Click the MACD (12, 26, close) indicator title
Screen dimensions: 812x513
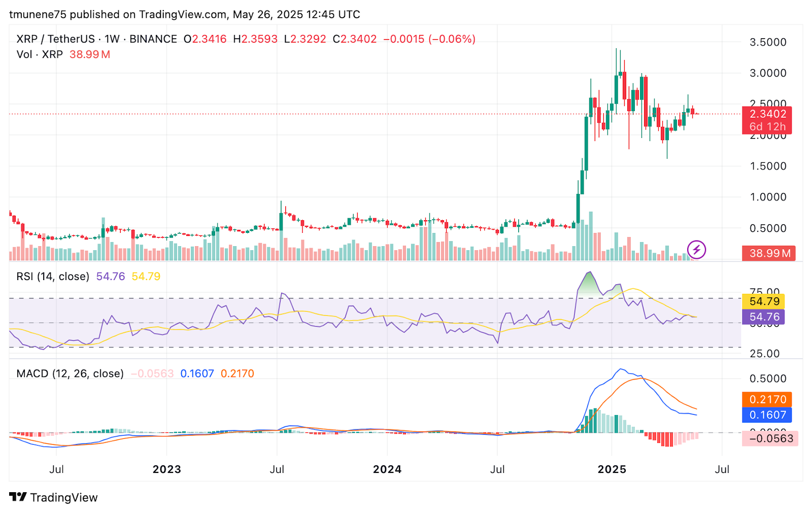pos(70,373)
